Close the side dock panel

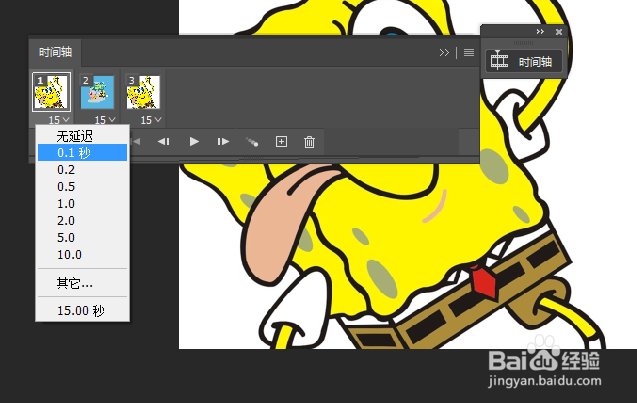click(x=559, y=32)
